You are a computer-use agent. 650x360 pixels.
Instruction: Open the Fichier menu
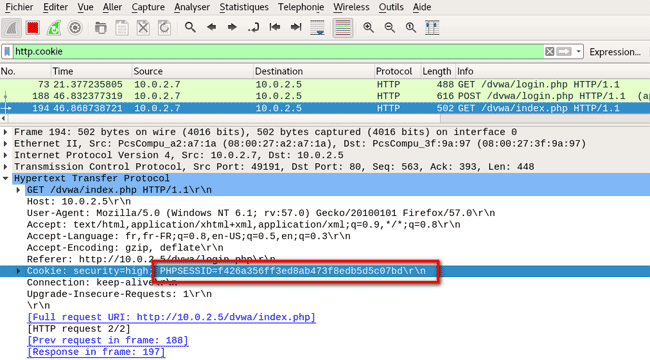tap(19, 7)
